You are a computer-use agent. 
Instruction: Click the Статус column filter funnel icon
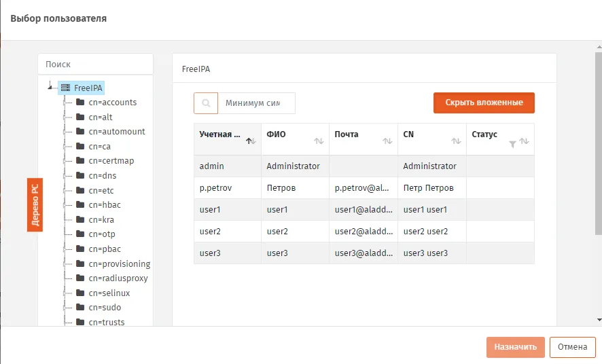tap(512, 144)
